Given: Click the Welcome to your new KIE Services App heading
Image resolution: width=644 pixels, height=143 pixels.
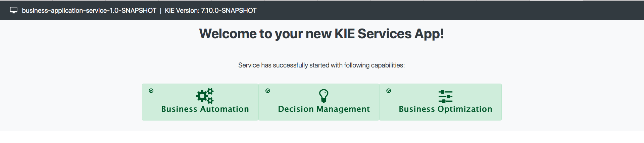Looking at the screenshot, I should 321,34.
